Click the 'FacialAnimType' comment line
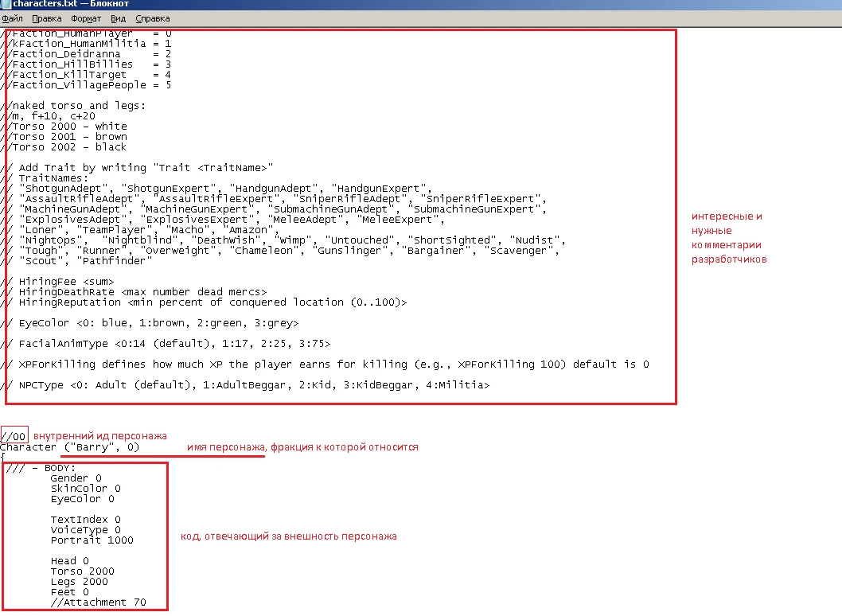This screenshot has width=842, height=616. (x=166, y=344)
